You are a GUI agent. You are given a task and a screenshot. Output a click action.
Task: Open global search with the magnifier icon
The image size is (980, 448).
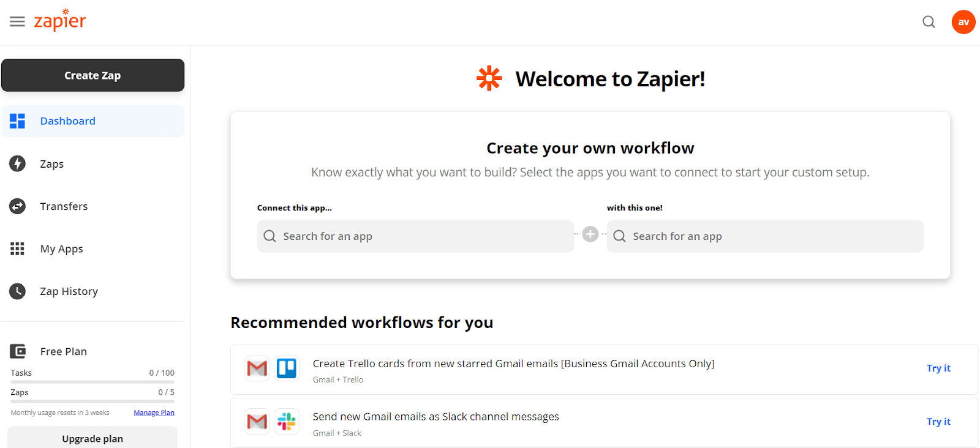(x=929, y=21)
